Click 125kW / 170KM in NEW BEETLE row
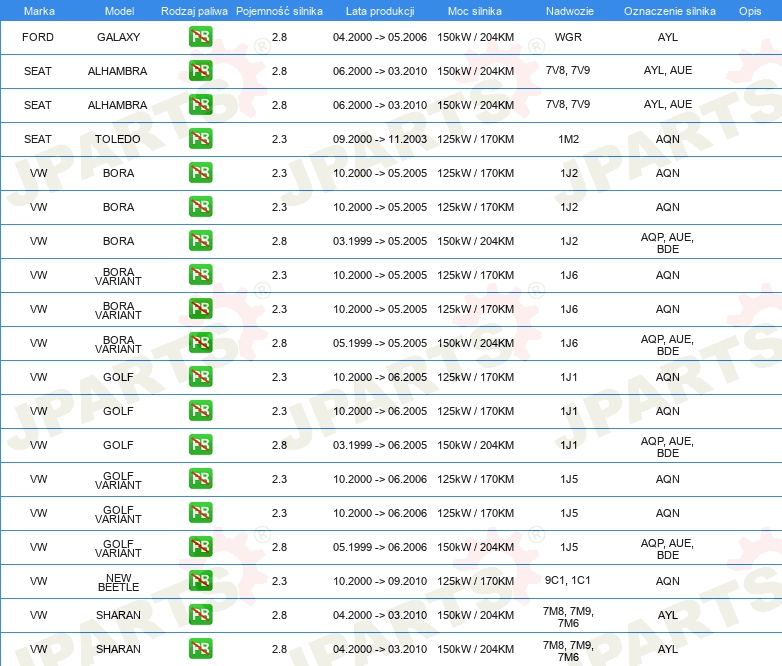Screen dimensions: 782x666 476,581
